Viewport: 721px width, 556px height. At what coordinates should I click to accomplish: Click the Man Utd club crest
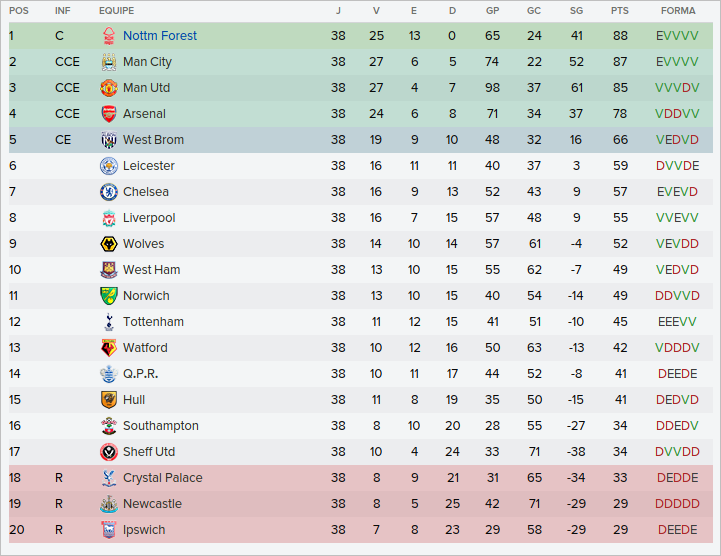click(x=109, y=88)
